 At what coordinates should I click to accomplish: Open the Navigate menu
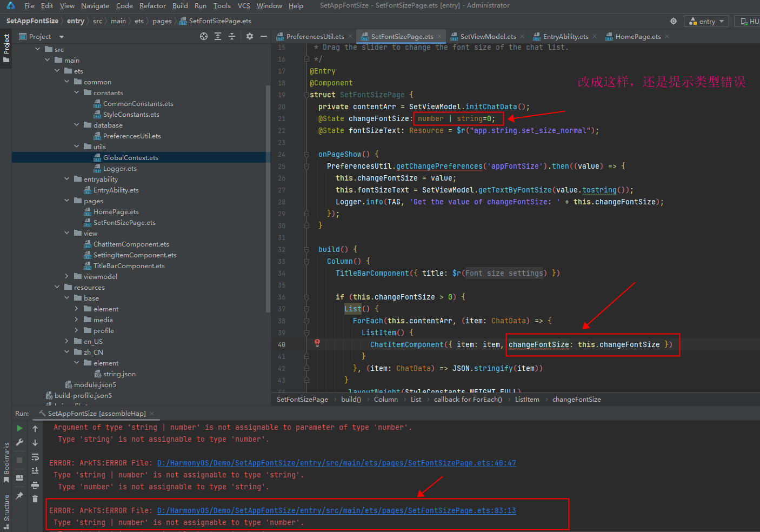[95, 5]
